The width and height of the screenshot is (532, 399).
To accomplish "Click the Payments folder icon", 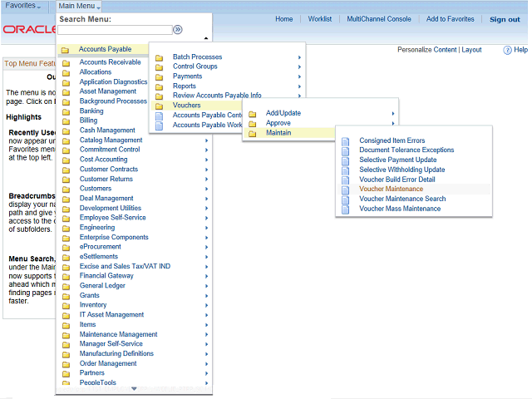I will (x=159, y=77).
